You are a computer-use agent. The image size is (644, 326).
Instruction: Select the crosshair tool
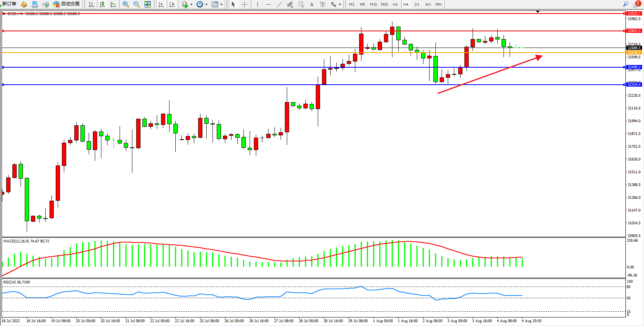(x=244, y=4)
